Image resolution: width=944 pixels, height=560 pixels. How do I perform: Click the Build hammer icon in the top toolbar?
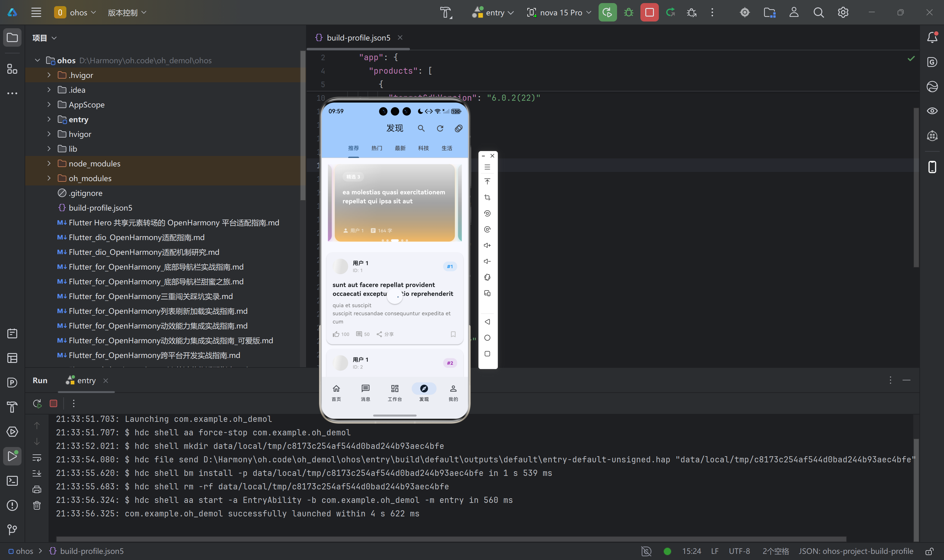pos(446,13)
